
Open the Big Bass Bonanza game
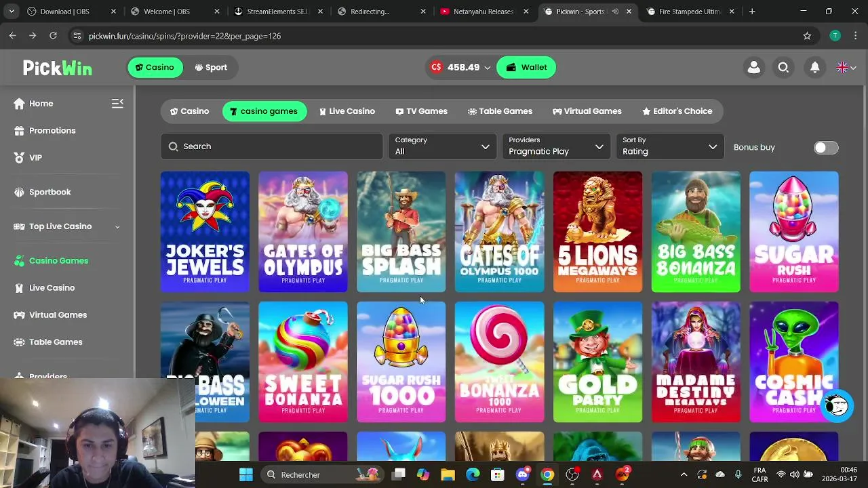[x=696, y=232]
